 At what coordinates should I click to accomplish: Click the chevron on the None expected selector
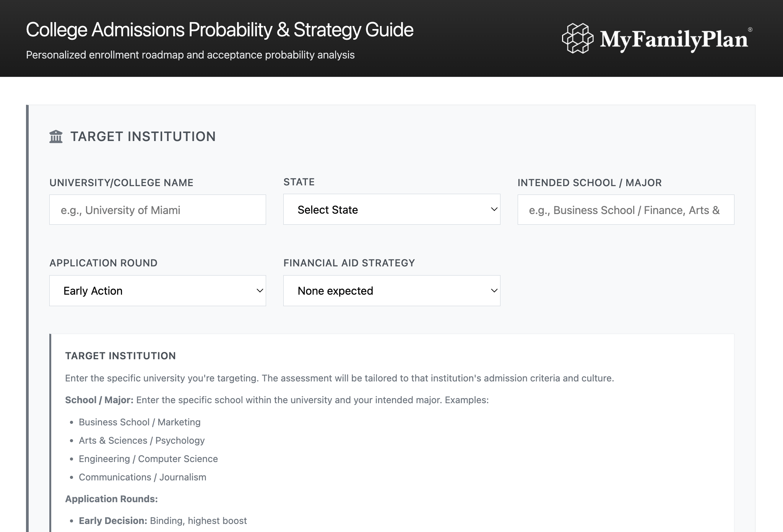(494, 290)
